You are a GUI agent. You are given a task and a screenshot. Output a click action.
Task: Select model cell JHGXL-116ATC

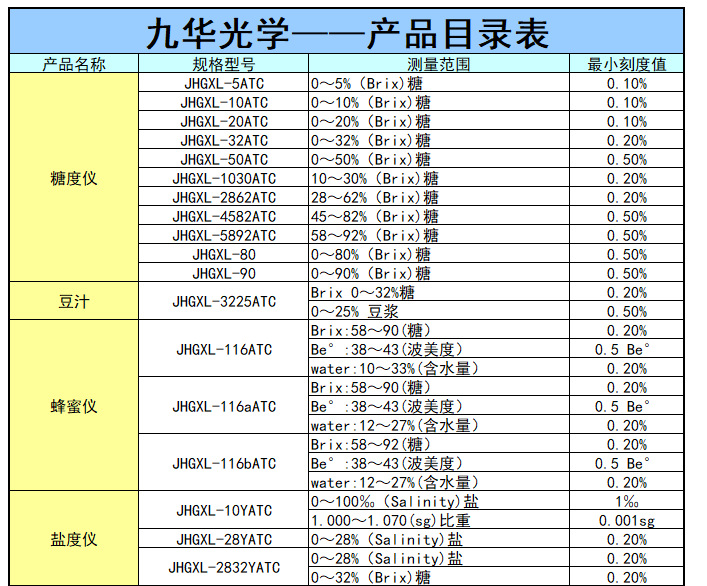pyautogui.click(x=224, y=349)
